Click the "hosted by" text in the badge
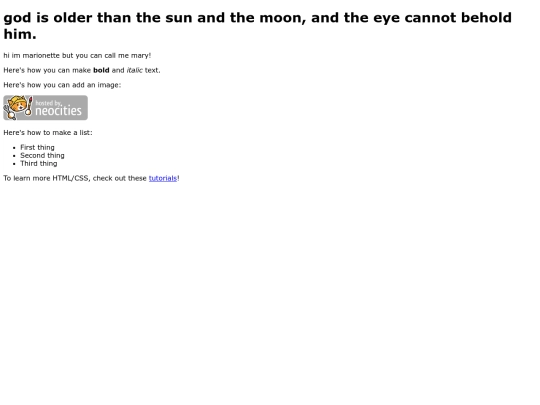 [49, 103]
